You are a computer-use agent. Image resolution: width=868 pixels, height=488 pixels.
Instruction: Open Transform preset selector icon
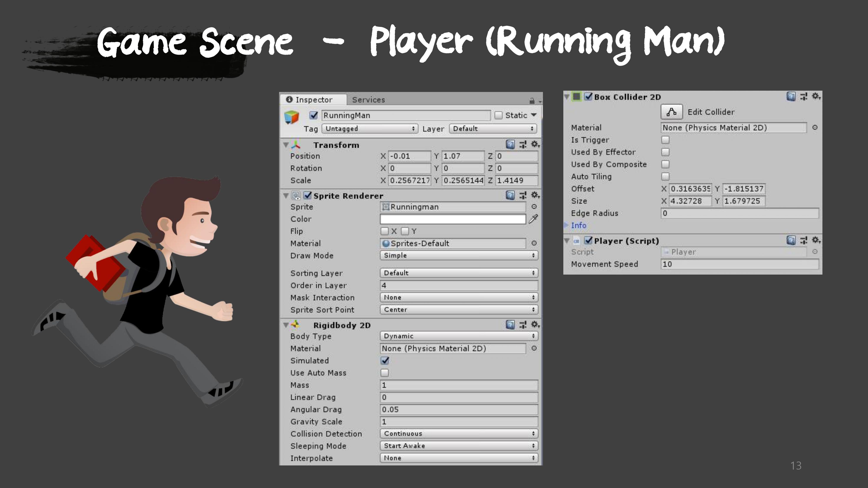(523, 145)
